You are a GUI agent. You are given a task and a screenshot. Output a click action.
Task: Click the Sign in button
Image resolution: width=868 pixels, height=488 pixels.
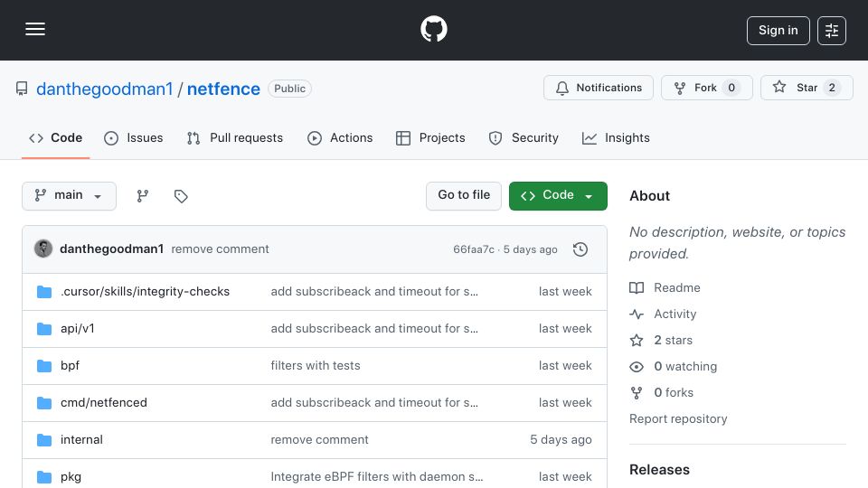(778, 31)
